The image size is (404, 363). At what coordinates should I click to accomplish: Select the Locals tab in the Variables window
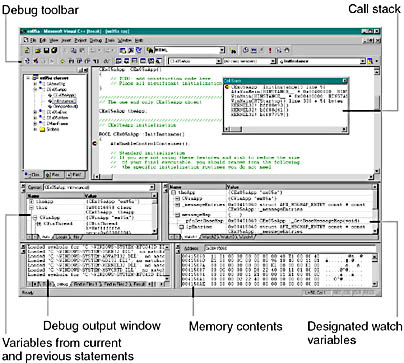pyautogui.click(x=61, y=237)
